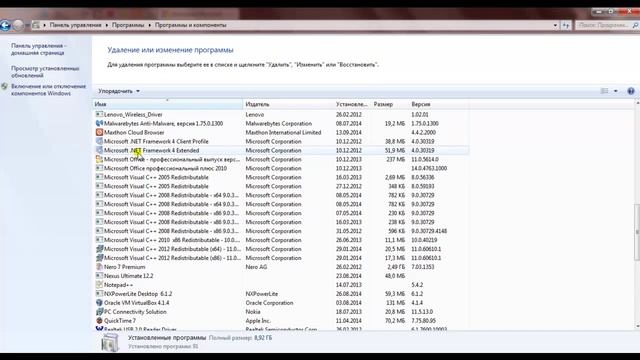The height and width of the screenshot is (360, 640).
Task: Sort by the Версия column header
Action: point(438,104)
